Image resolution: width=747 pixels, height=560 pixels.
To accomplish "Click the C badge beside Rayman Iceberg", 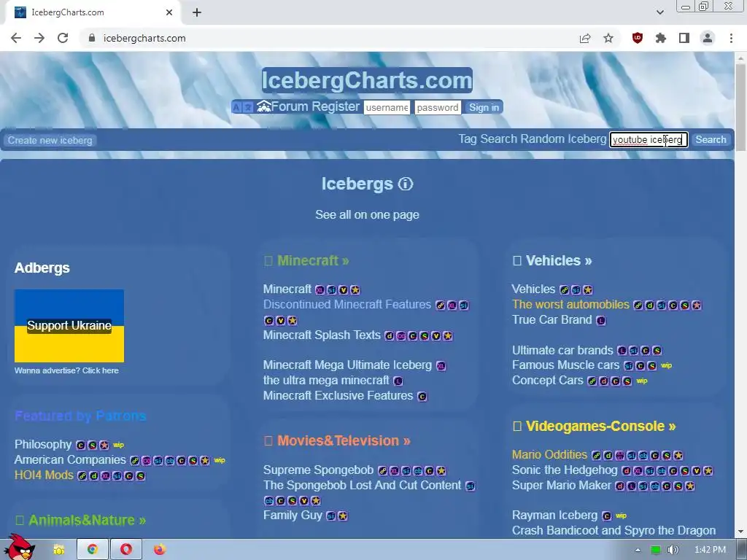I will pos(606,516).
